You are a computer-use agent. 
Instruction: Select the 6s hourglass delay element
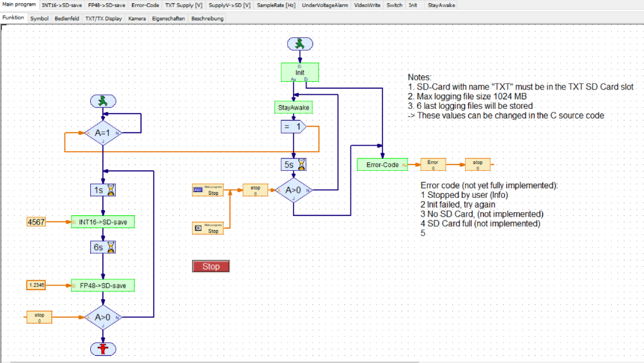(x=102, y=247)
